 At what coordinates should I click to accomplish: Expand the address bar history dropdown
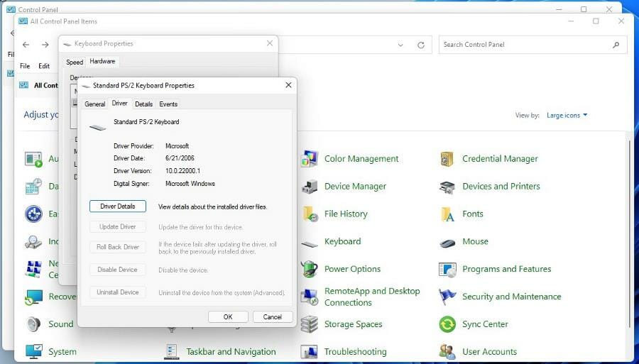[x=400, y=45]
